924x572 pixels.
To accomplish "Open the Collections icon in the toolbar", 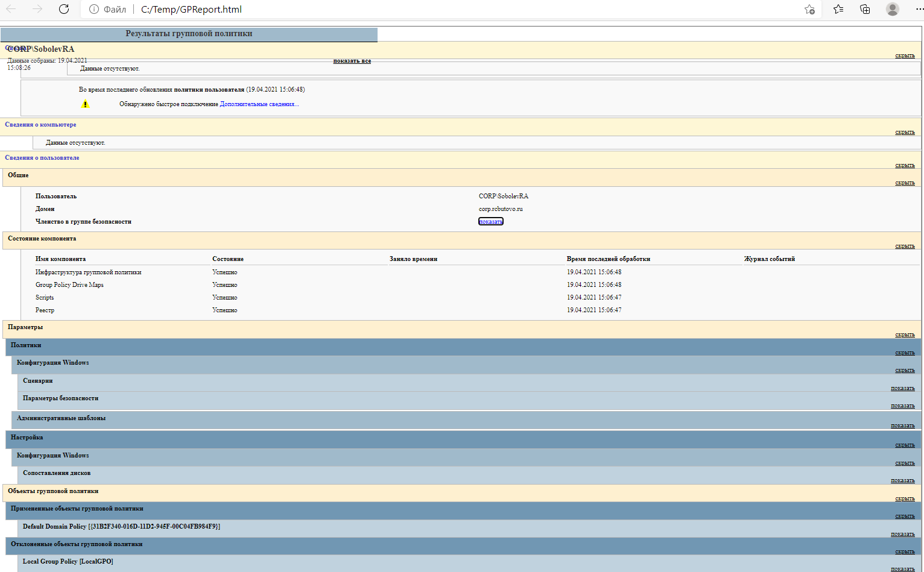I will tap(865, 9).
